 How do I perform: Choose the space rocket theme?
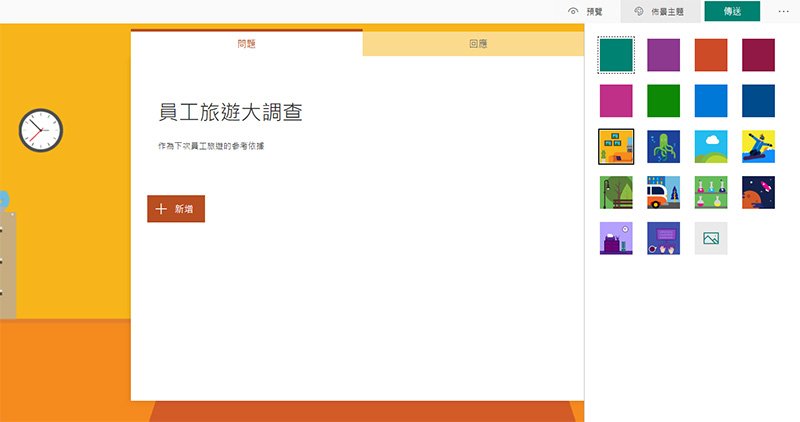(x=758, y=192)
